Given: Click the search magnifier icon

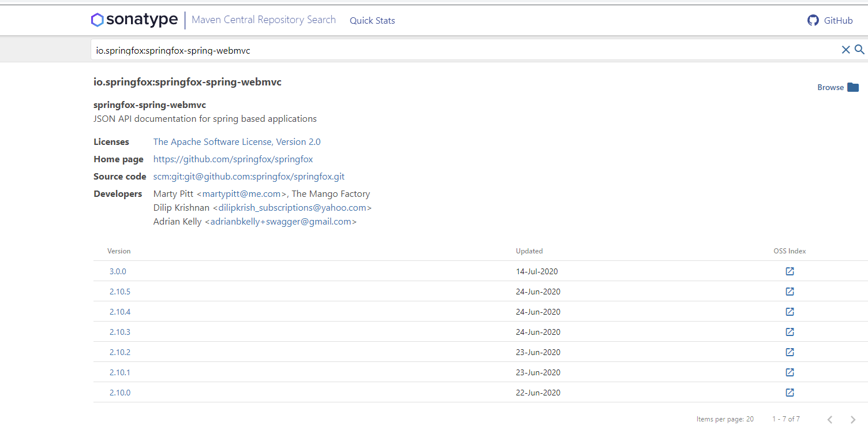Looking at the screenshot, I should point(859,50).
